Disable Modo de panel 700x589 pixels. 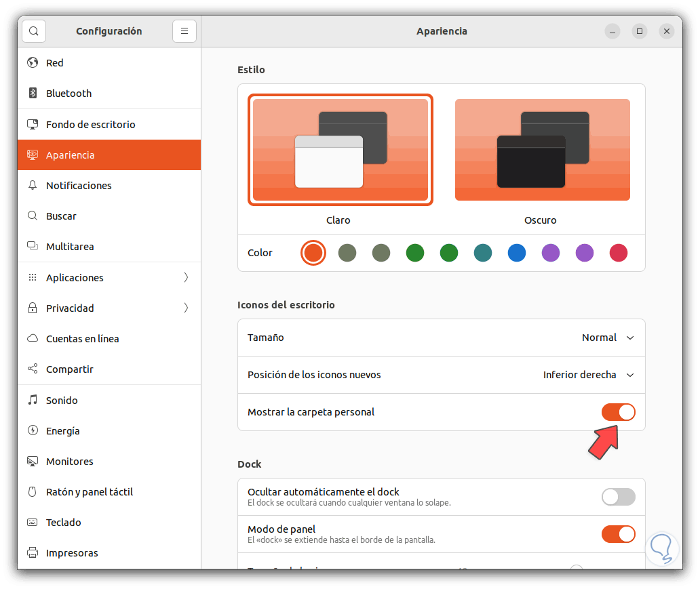[618, 534]
